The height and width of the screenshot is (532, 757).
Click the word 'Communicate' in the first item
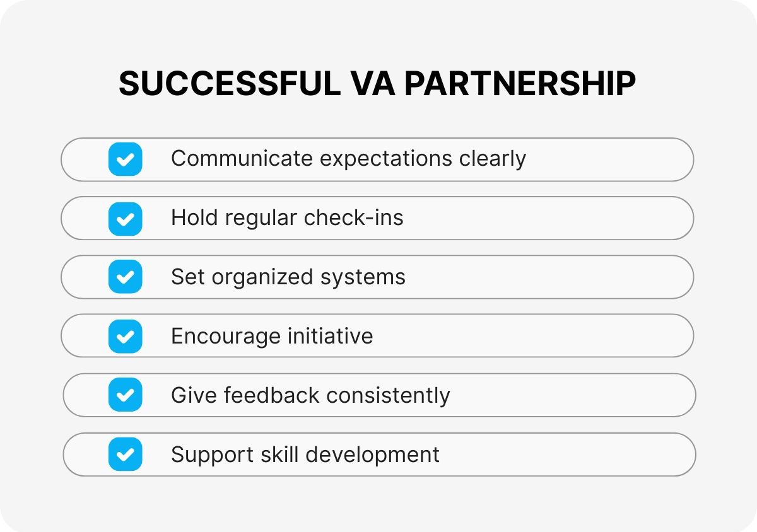coord(241,159)
